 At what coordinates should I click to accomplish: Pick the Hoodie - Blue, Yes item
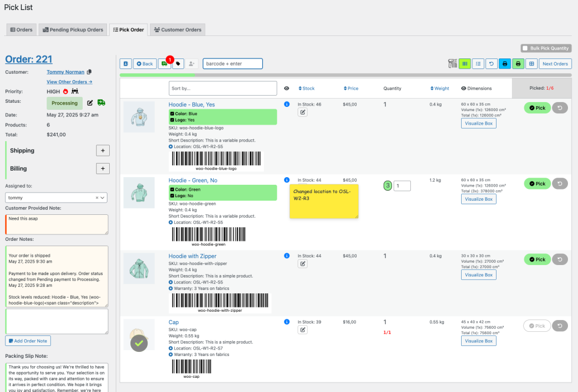click(x=537, y=108)
